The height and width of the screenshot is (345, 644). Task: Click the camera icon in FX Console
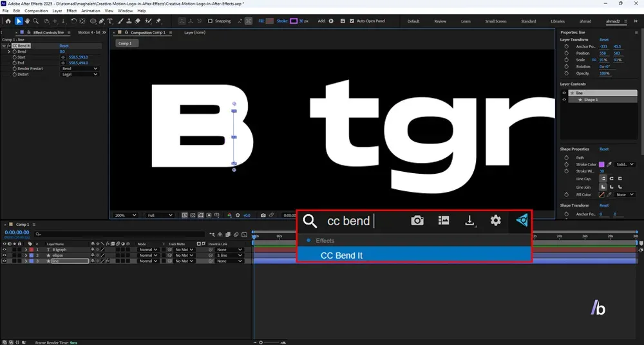click(417, 221)
